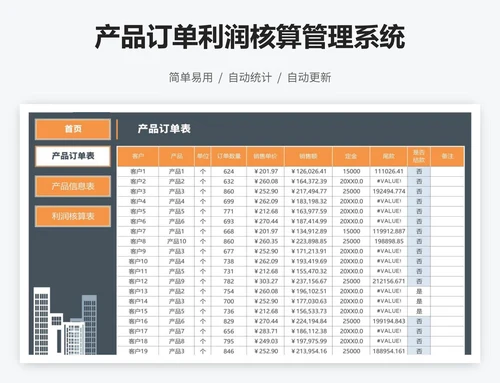This screenshot has width=500, height=383.
Task: Select balance value 111026.41
Action: click(x=389, y=171)
